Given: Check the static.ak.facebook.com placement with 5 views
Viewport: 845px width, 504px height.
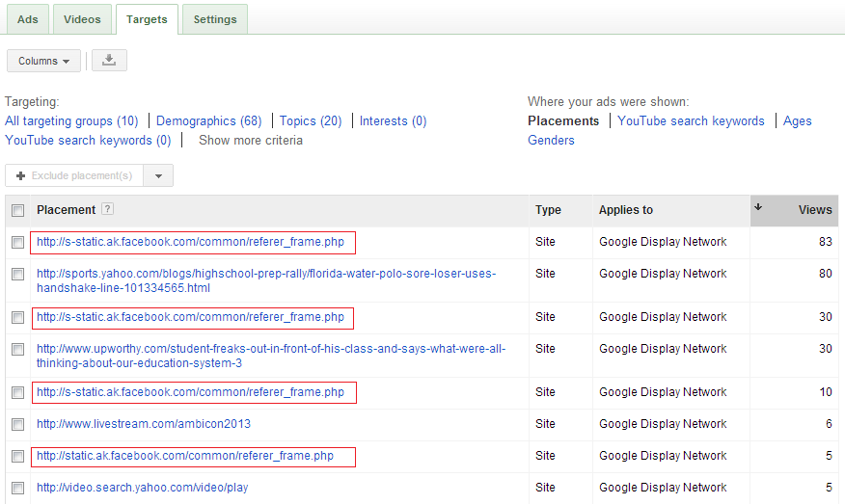Looking at the screenshot, I should (x=17, y=456).
